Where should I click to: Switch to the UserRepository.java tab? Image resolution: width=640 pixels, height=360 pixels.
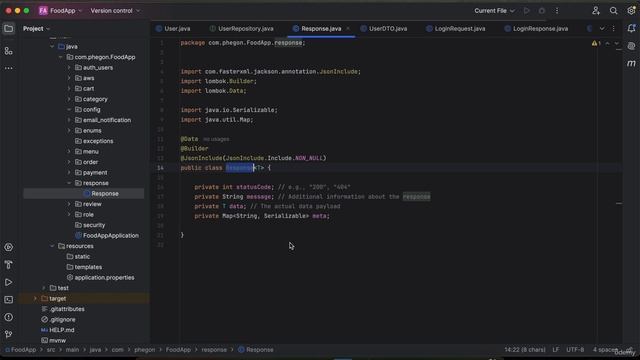(242, 29)
